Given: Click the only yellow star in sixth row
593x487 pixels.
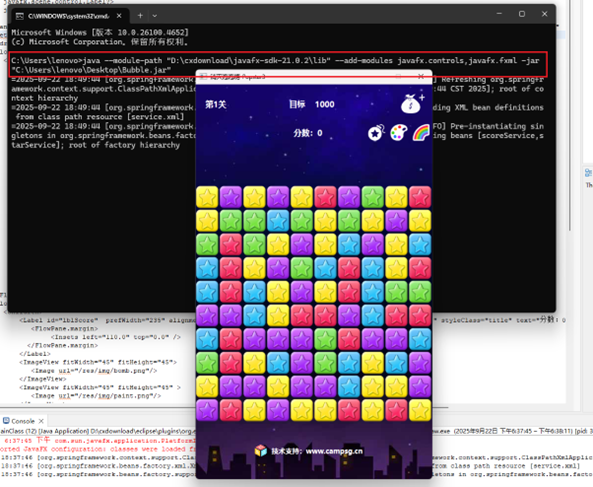Looking at the screenshot, I should coord(278,315).
